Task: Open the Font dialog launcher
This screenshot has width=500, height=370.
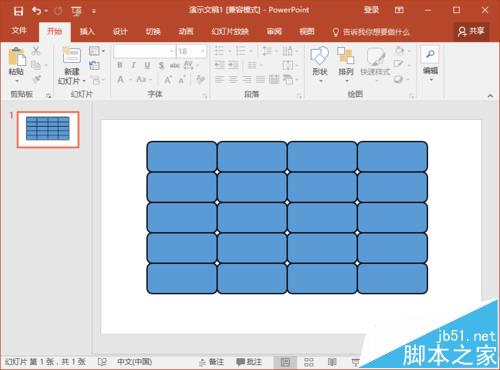Action: 205,96
